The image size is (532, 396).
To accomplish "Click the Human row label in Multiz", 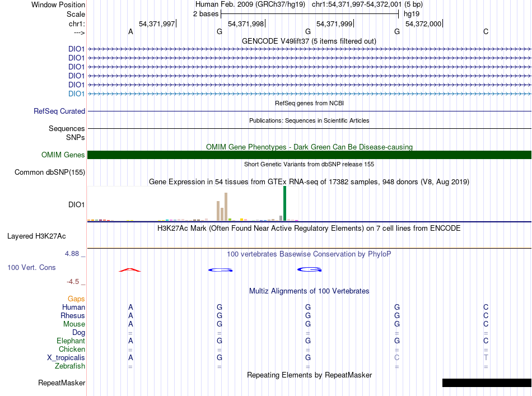I will tap(73, 307).
